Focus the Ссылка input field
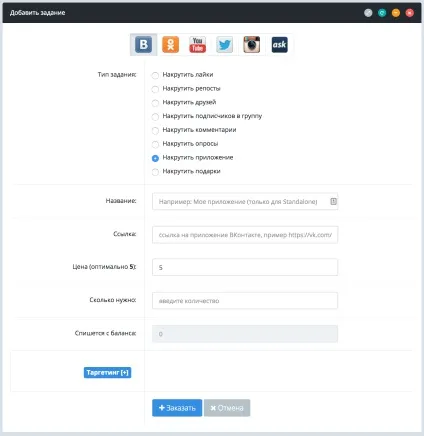The height and width of the screenshot is (436, 424). tap(245, 235)
